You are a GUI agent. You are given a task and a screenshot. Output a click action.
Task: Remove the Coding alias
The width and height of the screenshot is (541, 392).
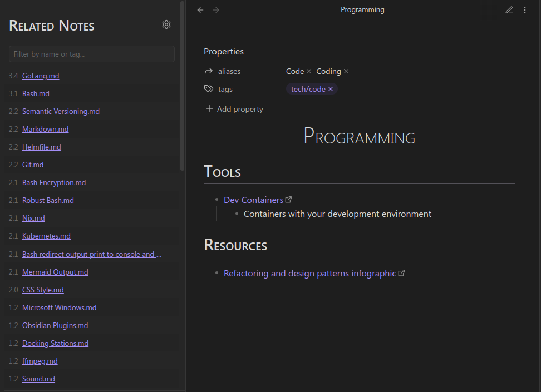click(x=346, y=71)
